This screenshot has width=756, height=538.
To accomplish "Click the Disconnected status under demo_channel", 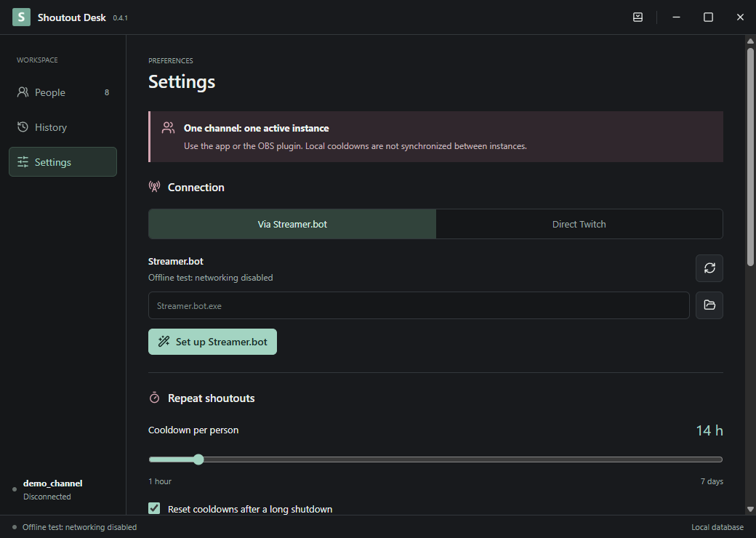I will tap(47, 497).
